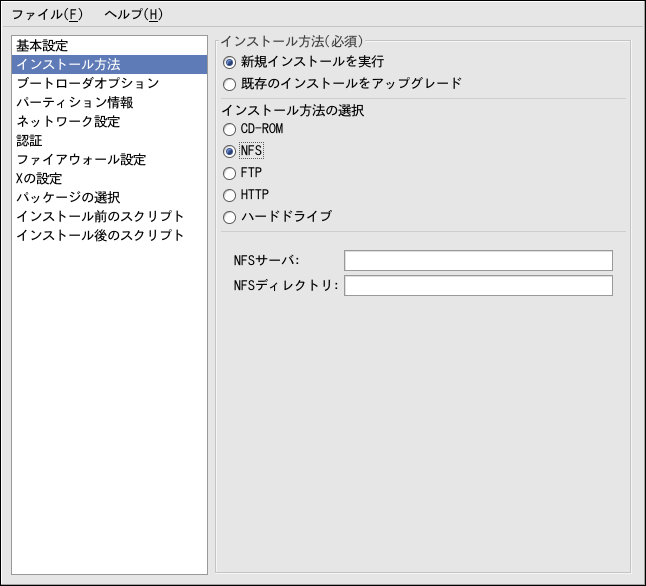
Task: Open ブートローダオプション section
Action: 87,84
